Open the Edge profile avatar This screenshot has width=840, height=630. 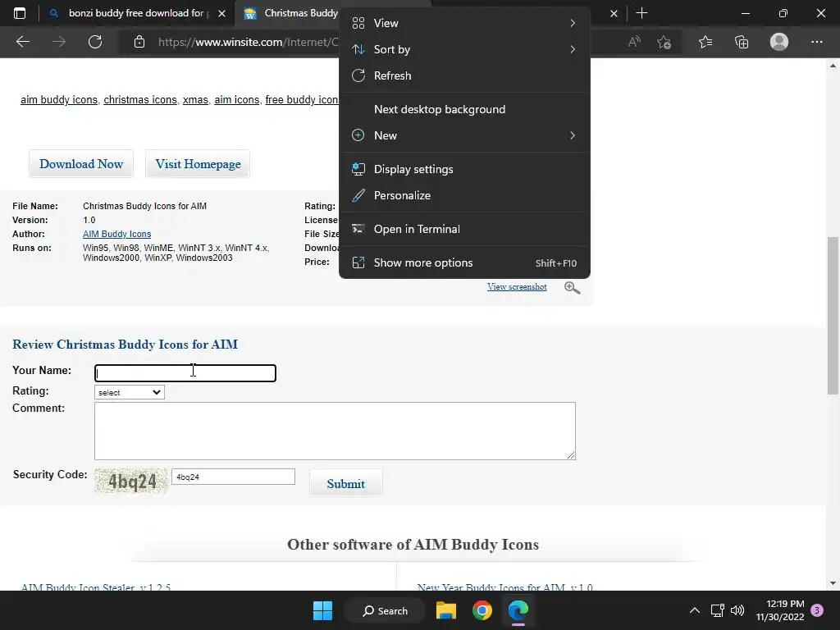click(x=779, y=42)
